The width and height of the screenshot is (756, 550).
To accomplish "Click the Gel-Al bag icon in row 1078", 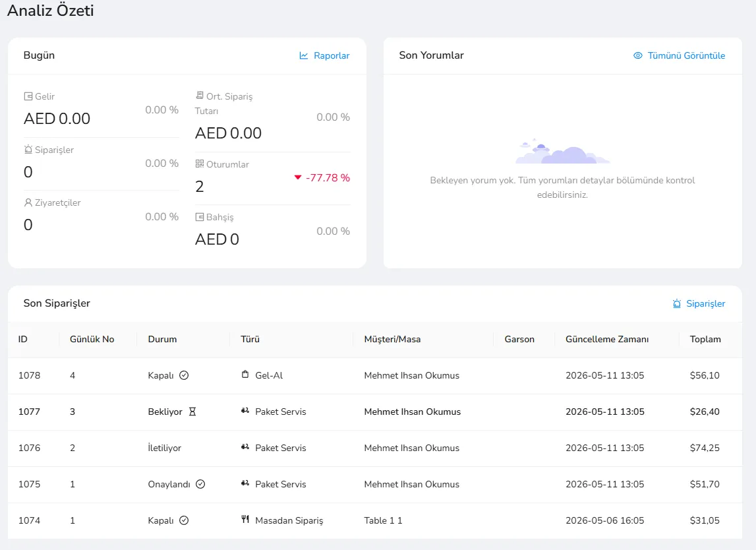I will click(245, 375).
